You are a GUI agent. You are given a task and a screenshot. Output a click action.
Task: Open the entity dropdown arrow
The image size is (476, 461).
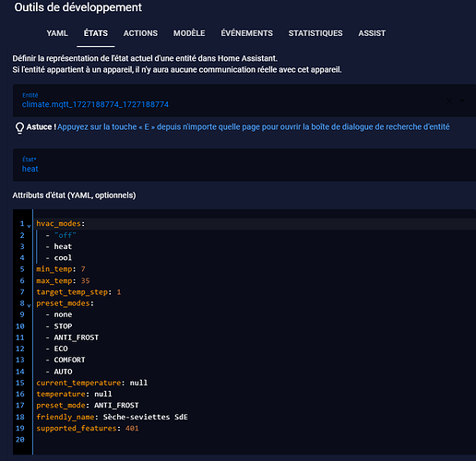click(462, 100)
